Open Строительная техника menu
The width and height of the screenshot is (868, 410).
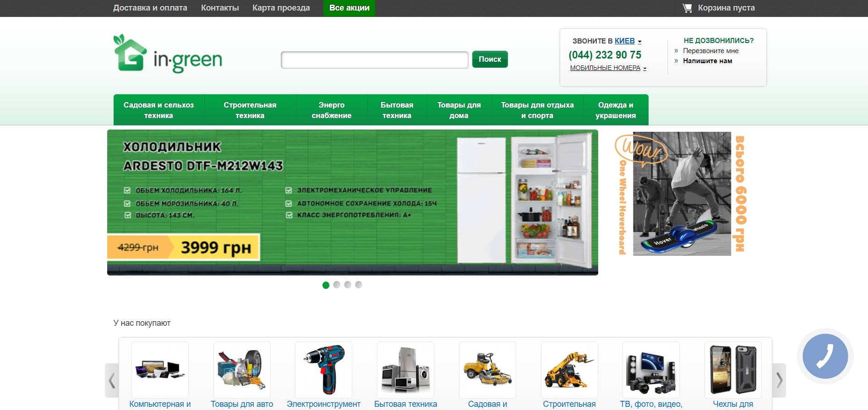click(x=250, y=110)
